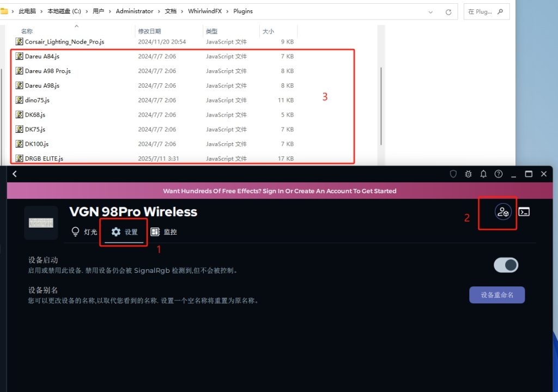Screen dimensions: 558x392
Task: Expand the chevron after 用户 in the path
Action: [110, 11]
